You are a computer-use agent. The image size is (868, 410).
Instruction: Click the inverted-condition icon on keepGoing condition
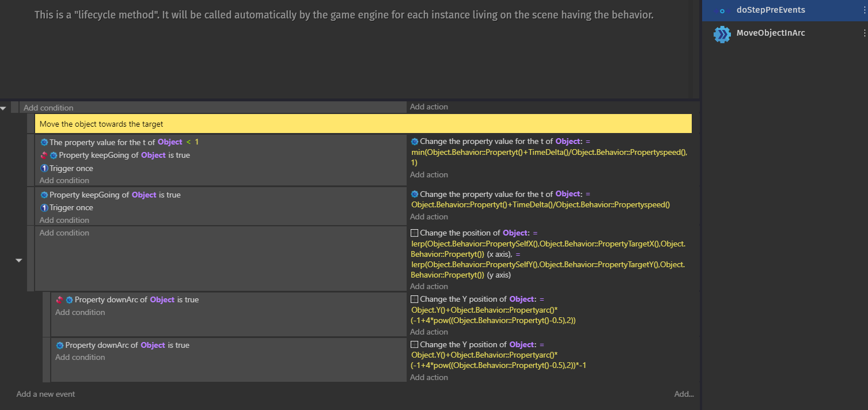tap(43, 155)
